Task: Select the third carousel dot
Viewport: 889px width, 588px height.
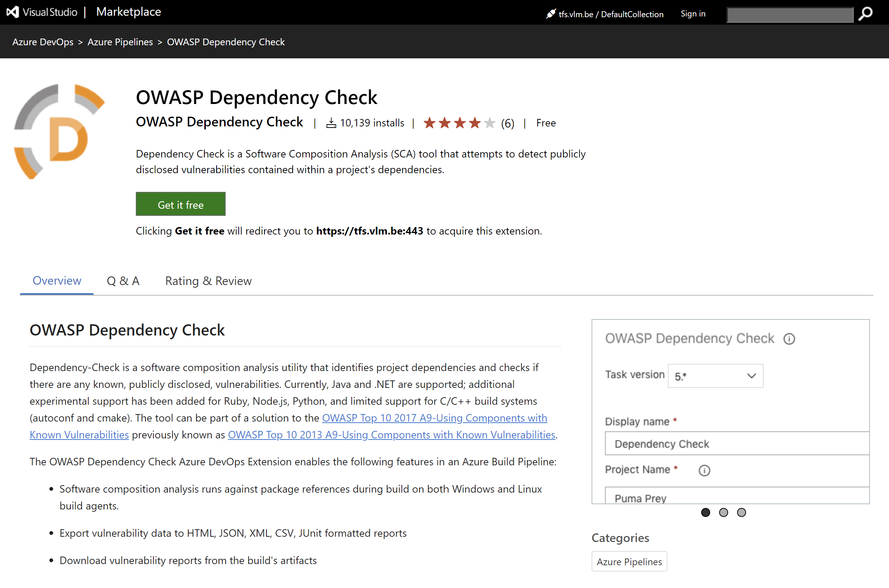Action: click(741, 512)
